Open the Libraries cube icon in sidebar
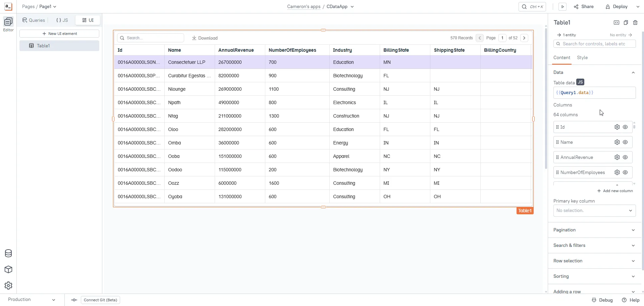This screenshot has height=306, width=644. click(x=8, y=269)
